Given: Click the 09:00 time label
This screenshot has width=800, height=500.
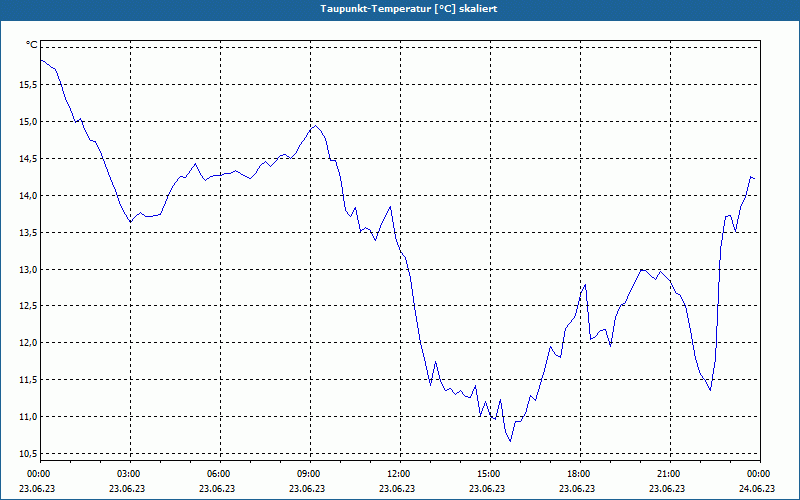Looking at the screenshot, I should 310,474.
